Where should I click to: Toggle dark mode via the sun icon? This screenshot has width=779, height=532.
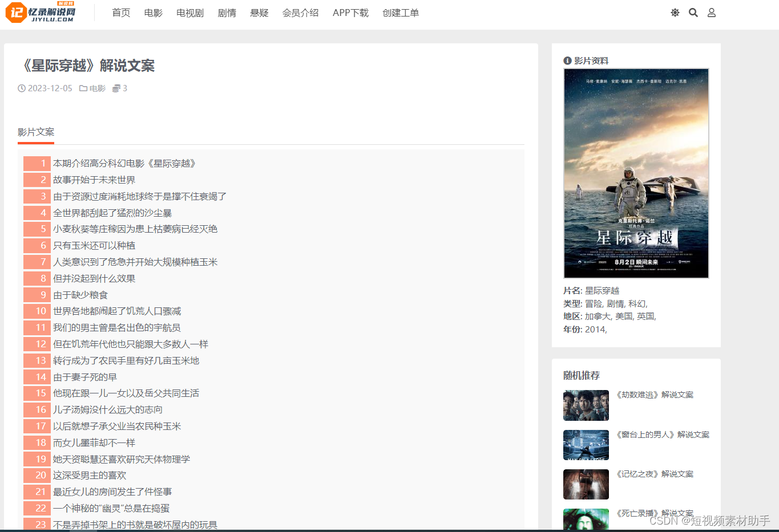point(675,13)
